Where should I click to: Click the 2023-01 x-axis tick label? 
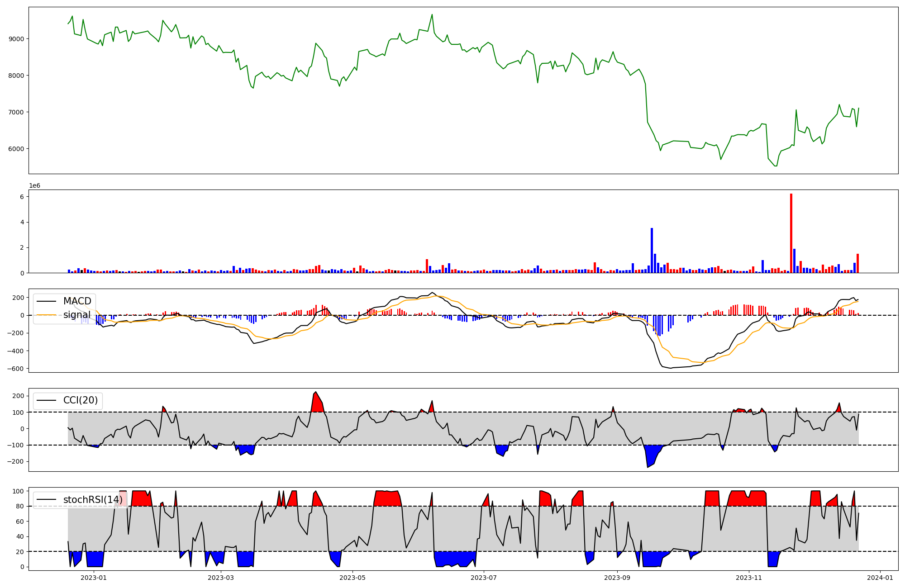click(x=94, y=578)
